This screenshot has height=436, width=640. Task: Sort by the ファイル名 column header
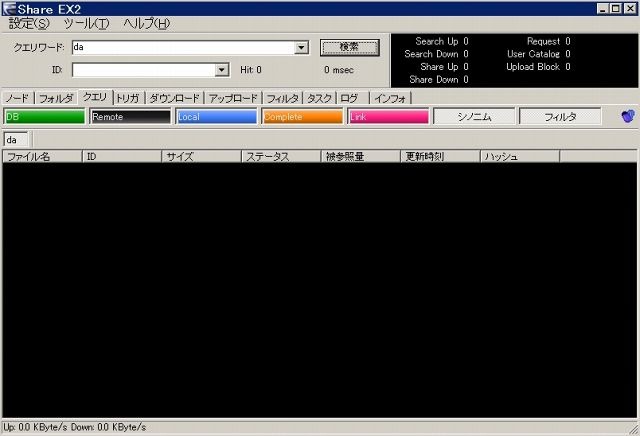click(x=42, y=156)
